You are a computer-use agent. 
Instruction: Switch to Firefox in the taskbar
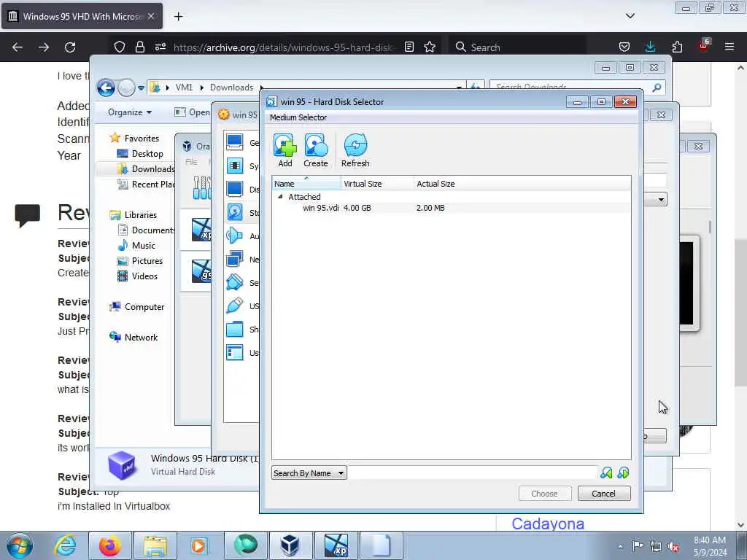click(109, 545)
